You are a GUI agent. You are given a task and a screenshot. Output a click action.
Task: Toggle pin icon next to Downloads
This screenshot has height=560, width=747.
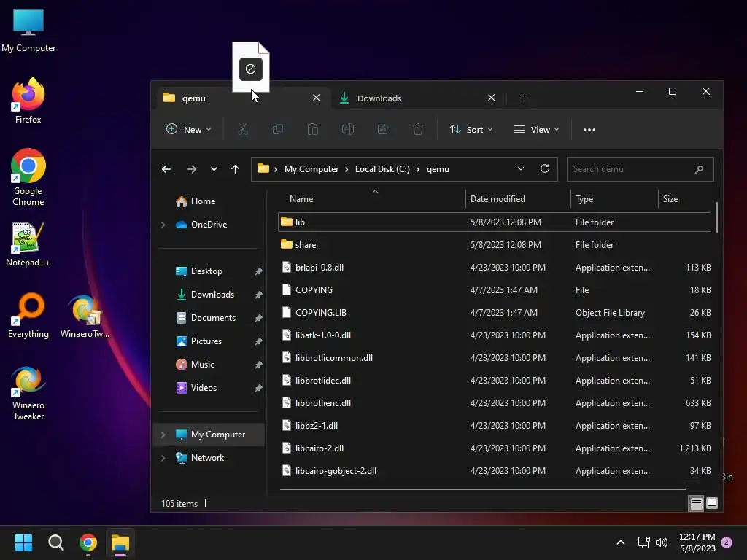pyautogui.click(x=258, y=295)
